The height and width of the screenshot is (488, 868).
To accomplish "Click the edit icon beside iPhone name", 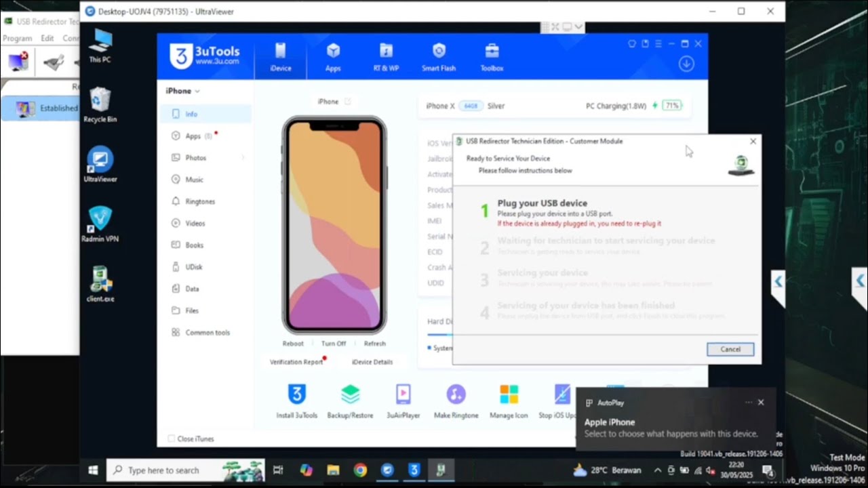I will point(348,102).
